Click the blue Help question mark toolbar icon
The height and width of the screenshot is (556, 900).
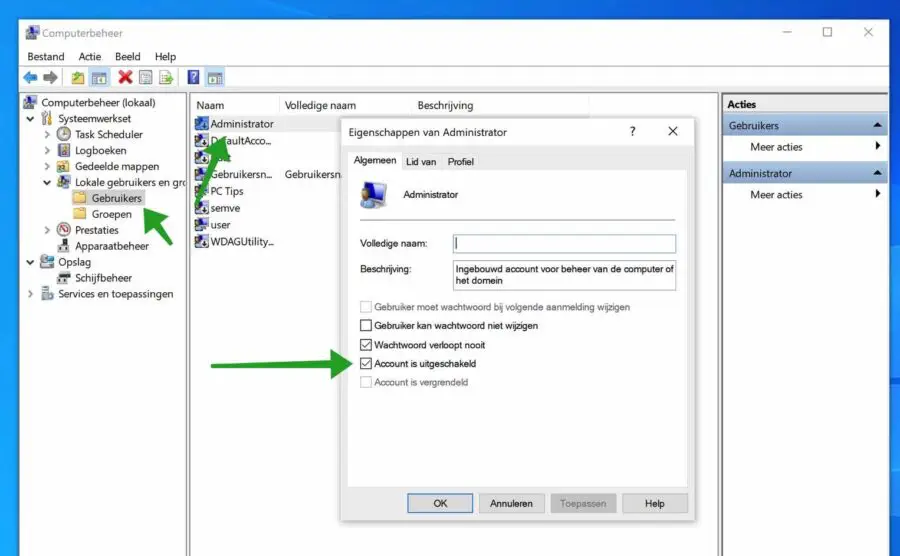pos(193,77)
